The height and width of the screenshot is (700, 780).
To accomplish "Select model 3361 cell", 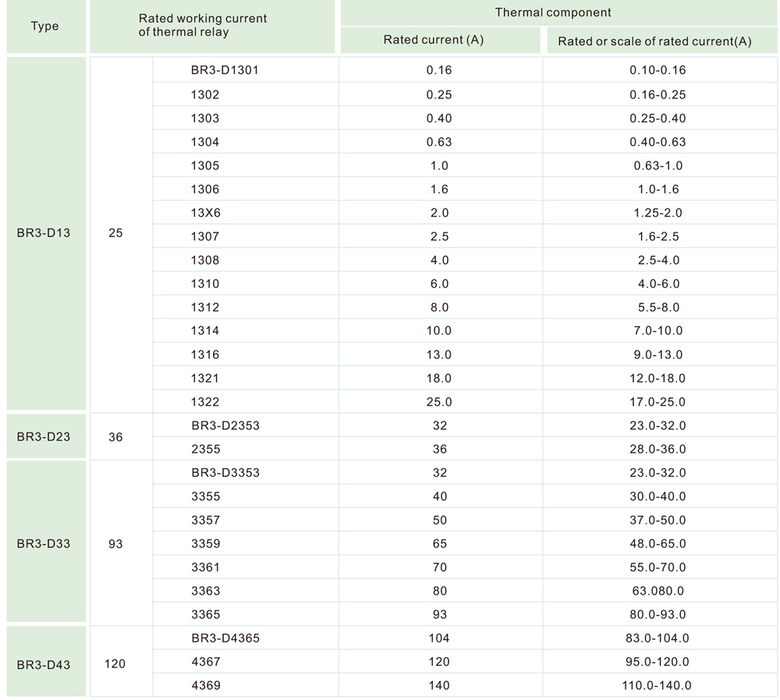I will (245, 567).
